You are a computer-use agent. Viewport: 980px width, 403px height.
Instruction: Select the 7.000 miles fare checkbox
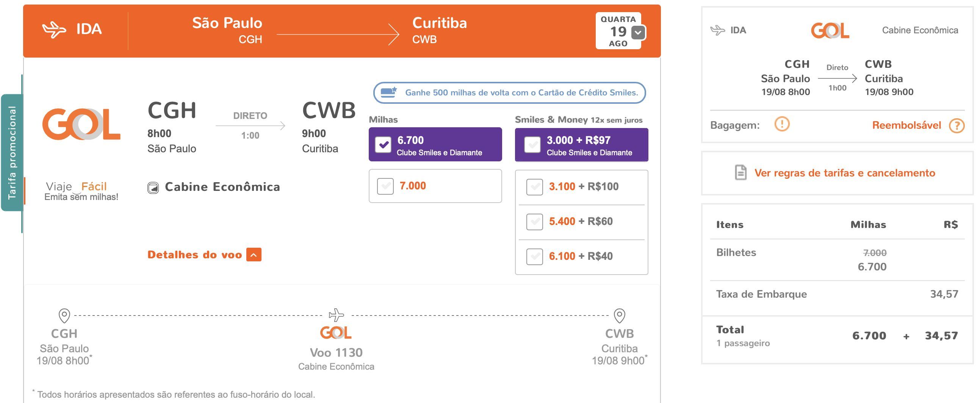pyautogui.click(x=385, y=186)
